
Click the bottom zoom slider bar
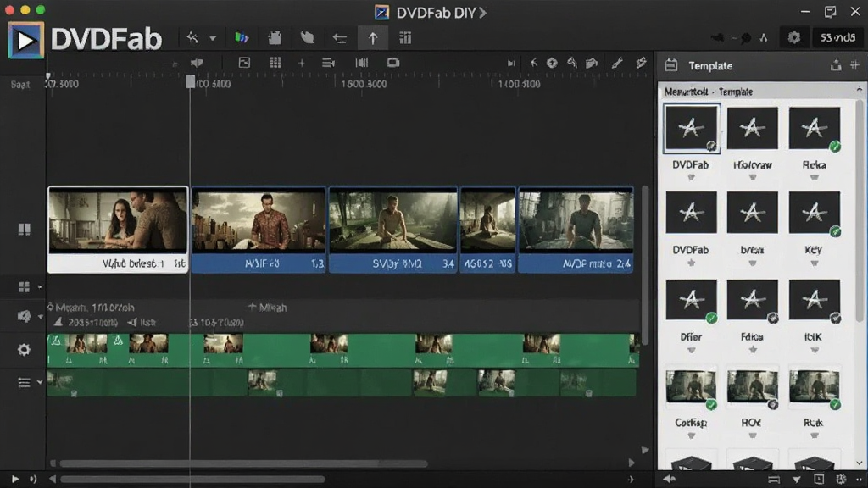point(192,480)
